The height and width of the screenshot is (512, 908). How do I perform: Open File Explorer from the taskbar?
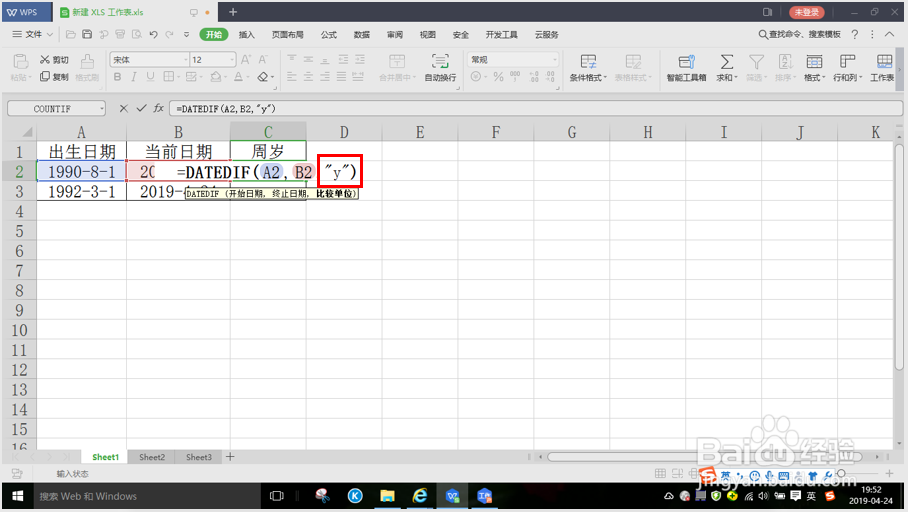(387, 496)
